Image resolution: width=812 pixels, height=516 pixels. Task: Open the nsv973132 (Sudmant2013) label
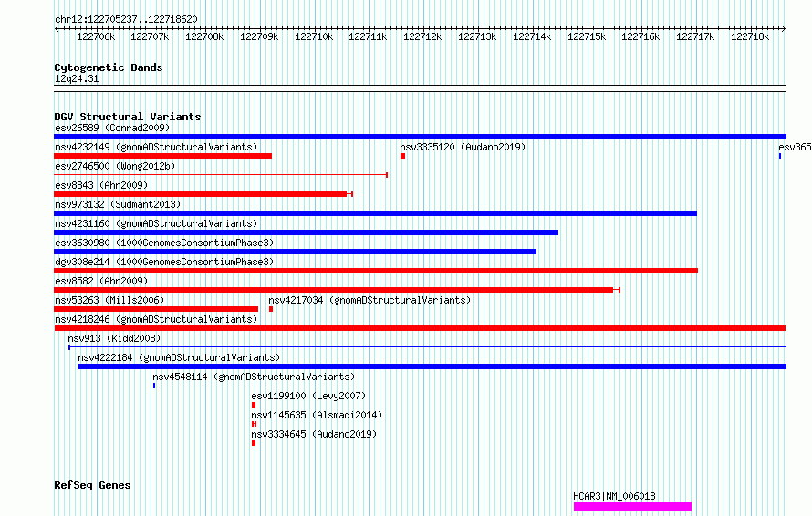(x=118, y=204)
